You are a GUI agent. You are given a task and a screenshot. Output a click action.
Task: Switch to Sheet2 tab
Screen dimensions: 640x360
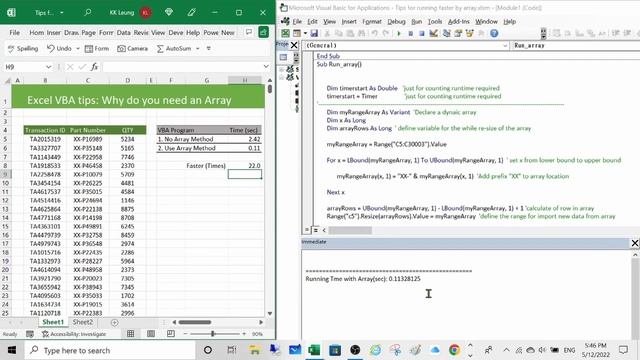click(x=83, y=322)
